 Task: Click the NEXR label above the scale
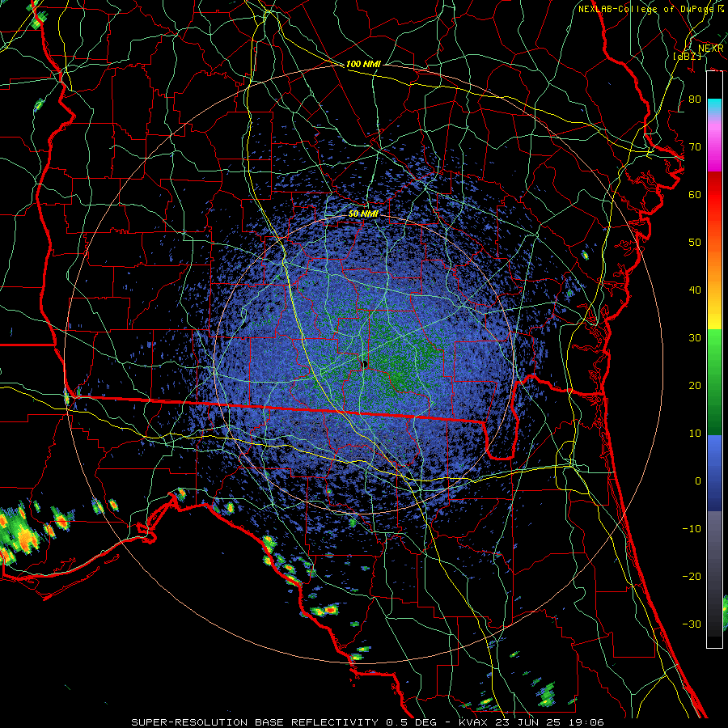click(711, 49)
